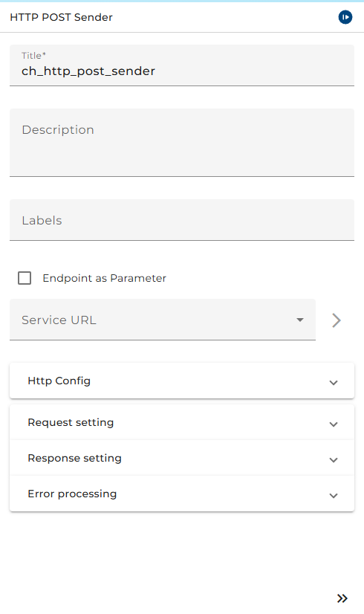This screenshot has width=364, height=614.
Task: Click the HTTP POST Sender header text
Action: [61, 17]
